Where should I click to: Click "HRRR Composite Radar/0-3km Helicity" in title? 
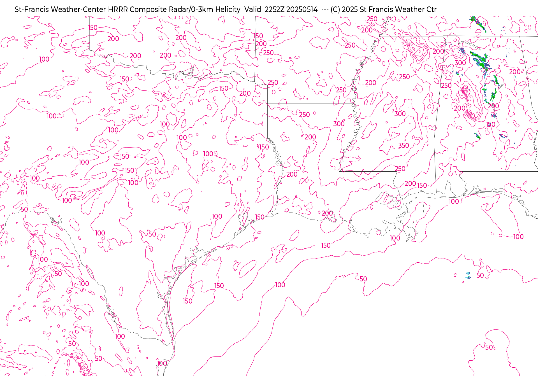pos(174,10)
